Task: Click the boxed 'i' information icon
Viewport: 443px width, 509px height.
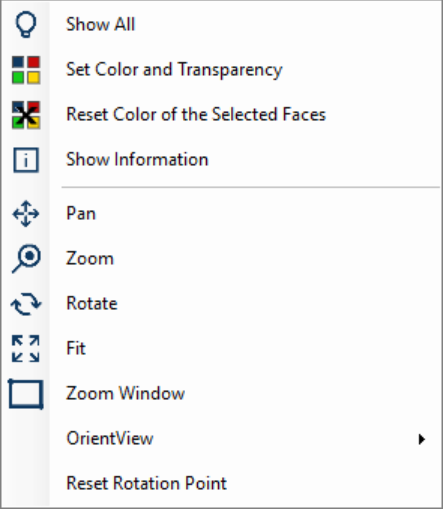Action: 26,160
